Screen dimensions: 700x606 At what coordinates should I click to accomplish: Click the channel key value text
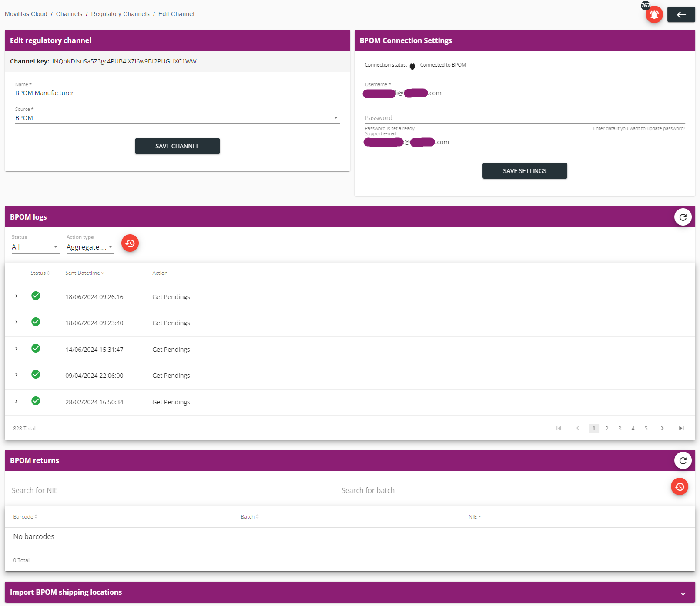(x=124, y=61)
